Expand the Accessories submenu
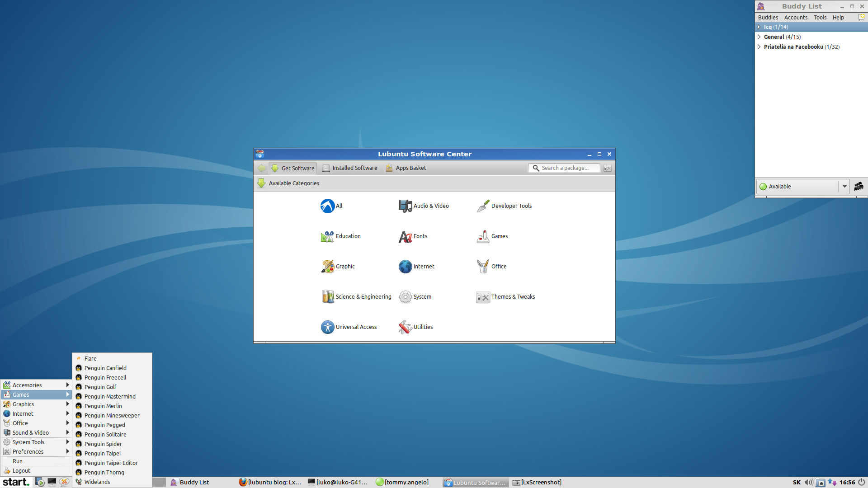 point(36,385)
